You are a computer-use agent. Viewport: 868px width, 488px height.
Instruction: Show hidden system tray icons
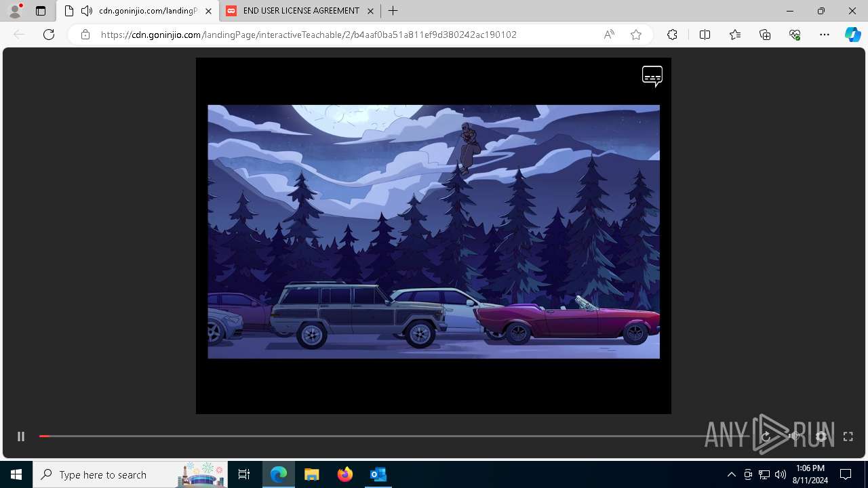click(731, 474)
